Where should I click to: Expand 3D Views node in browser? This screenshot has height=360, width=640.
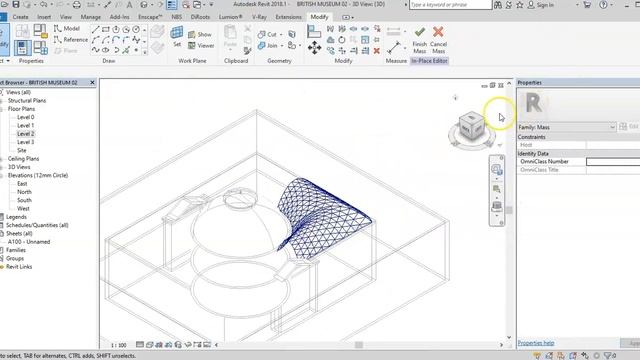(x=2, y=167)
